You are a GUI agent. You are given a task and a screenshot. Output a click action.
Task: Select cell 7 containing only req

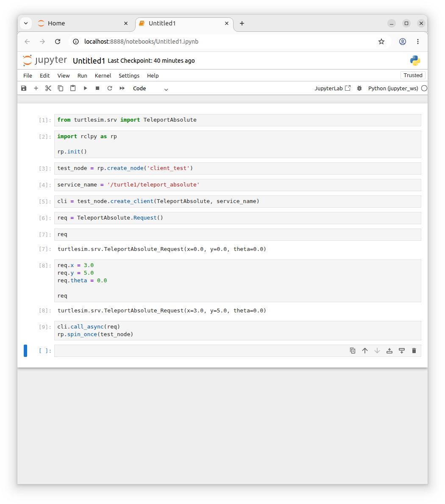(237, 235)
